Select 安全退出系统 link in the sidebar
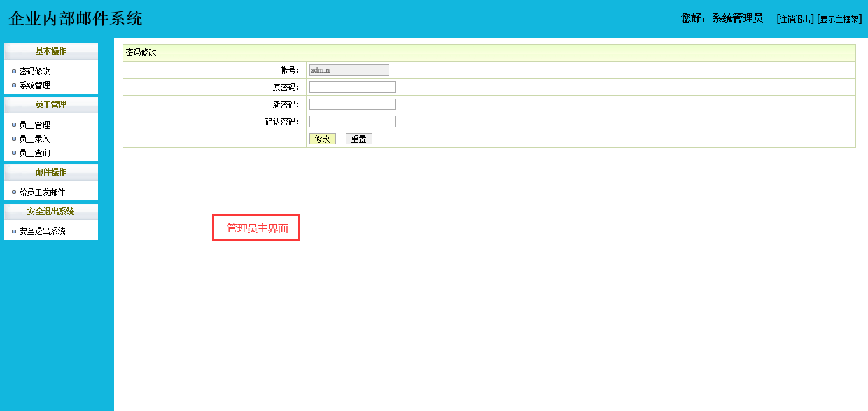 [42, 232]
